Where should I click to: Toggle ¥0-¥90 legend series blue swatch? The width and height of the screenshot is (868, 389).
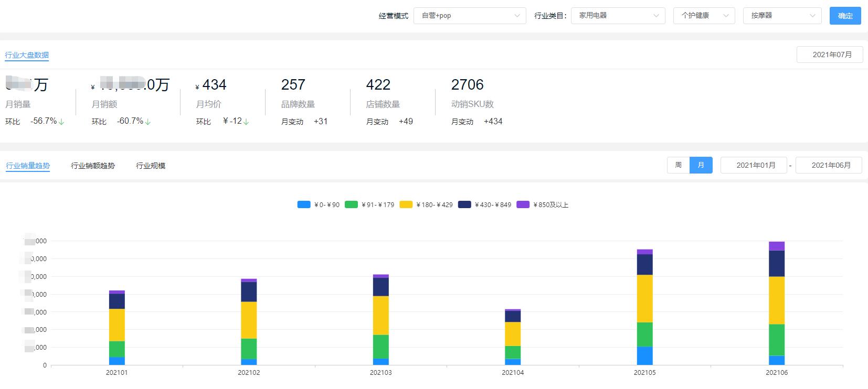click(x=304, y=205)
